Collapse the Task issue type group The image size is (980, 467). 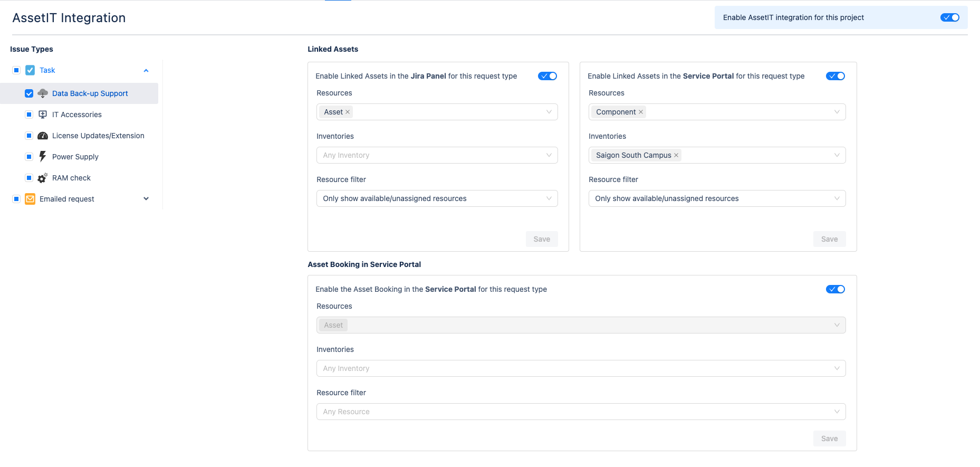tap(146, 70)
